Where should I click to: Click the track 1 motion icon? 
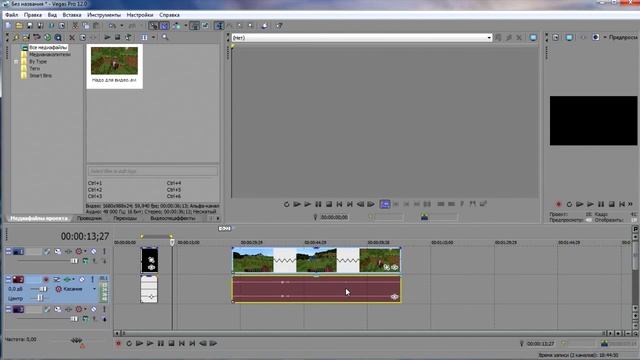click(x=58, y=251)
